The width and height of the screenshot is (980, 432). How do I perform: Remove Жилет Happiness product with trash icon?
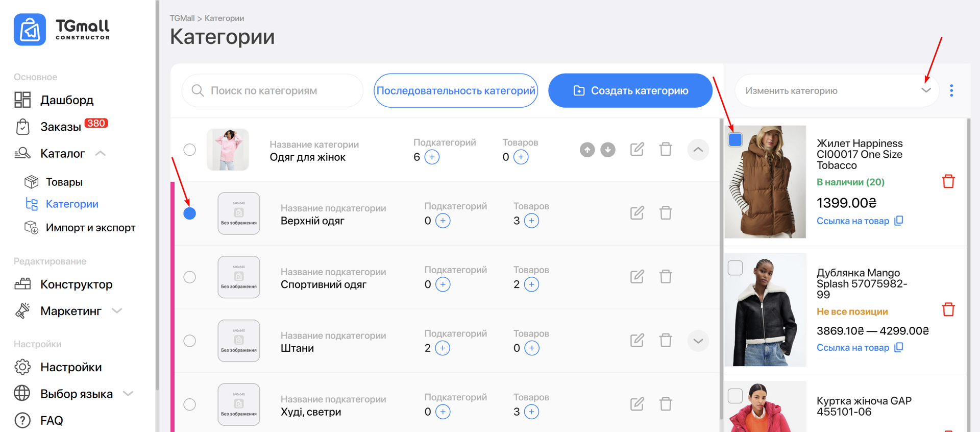tap(948, 181)
